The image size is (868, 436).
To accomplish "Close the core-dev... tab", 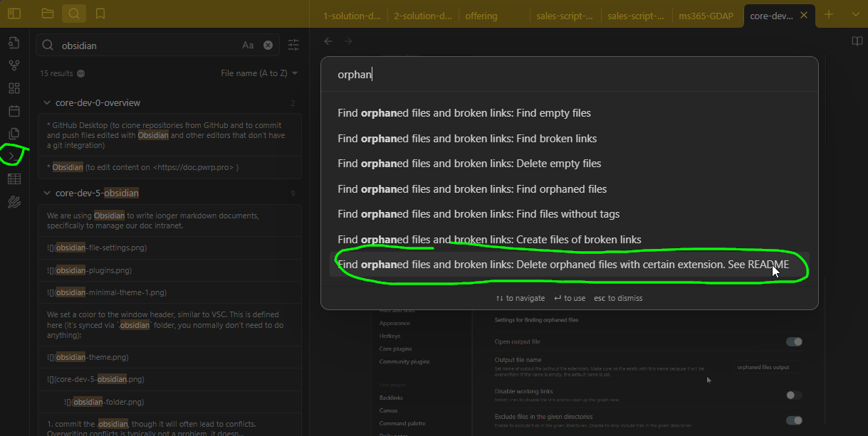I will (804, 15).
